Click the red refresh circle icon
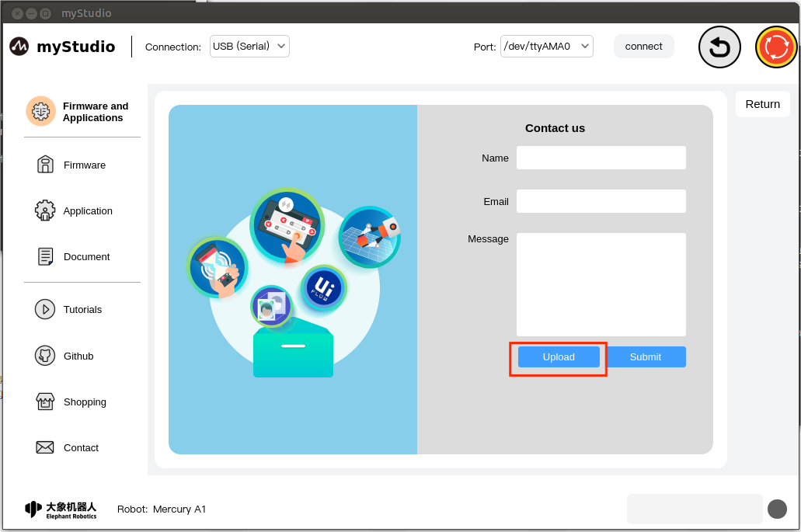 [x=776, y=47]
